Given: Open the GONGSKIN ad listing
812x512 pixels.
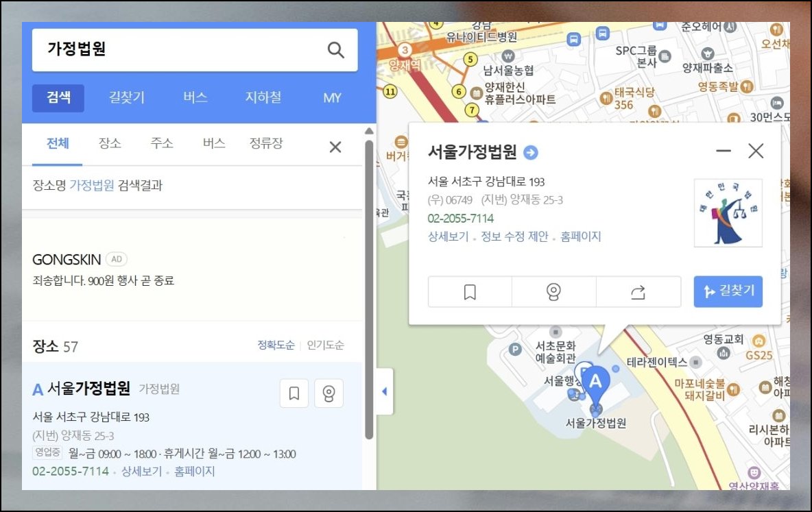Looking at the screenshot, I should point(67,259).
